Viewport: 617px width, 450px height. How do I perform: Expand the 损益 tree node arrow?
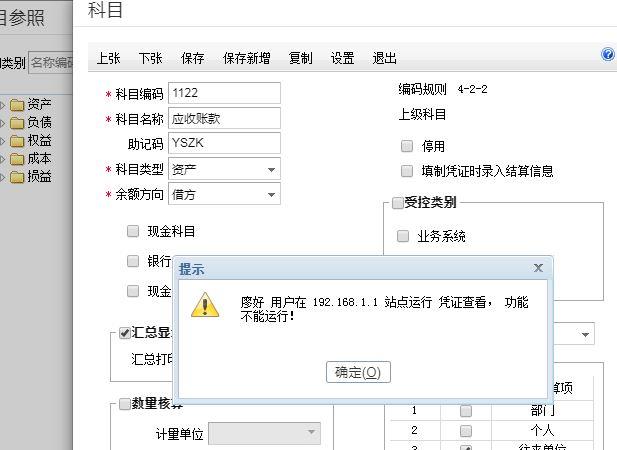click(x=2, y=177)
